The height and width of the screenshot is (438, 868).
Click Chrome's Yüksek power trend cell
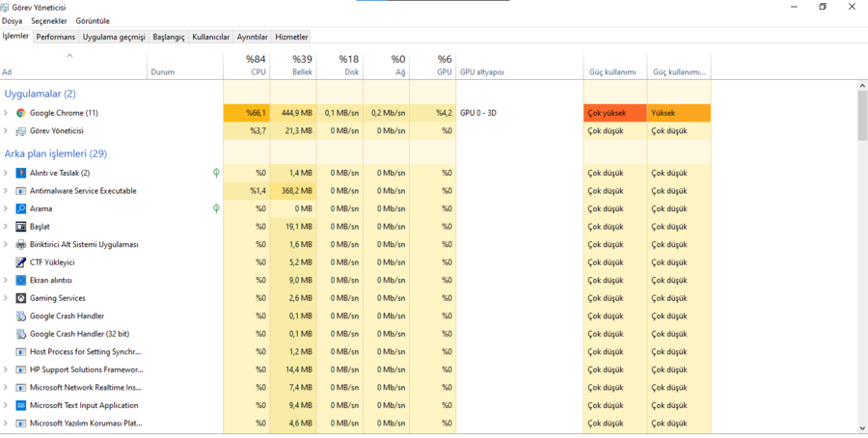point(679,113)
